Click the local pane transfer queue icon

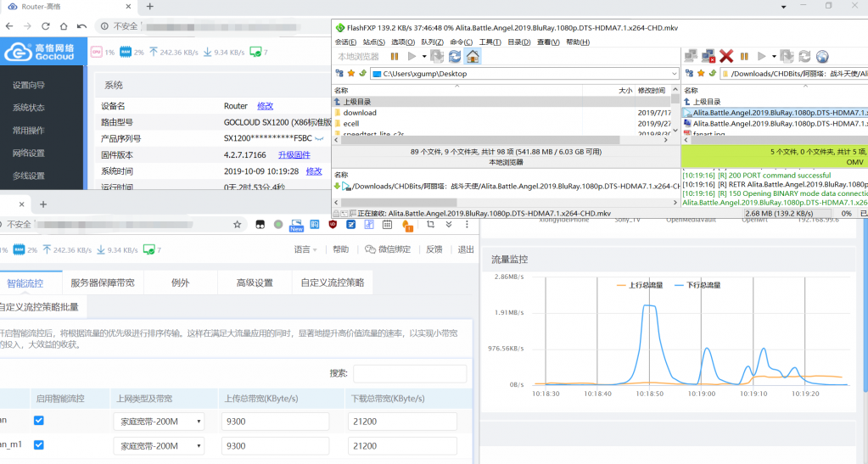437,57
